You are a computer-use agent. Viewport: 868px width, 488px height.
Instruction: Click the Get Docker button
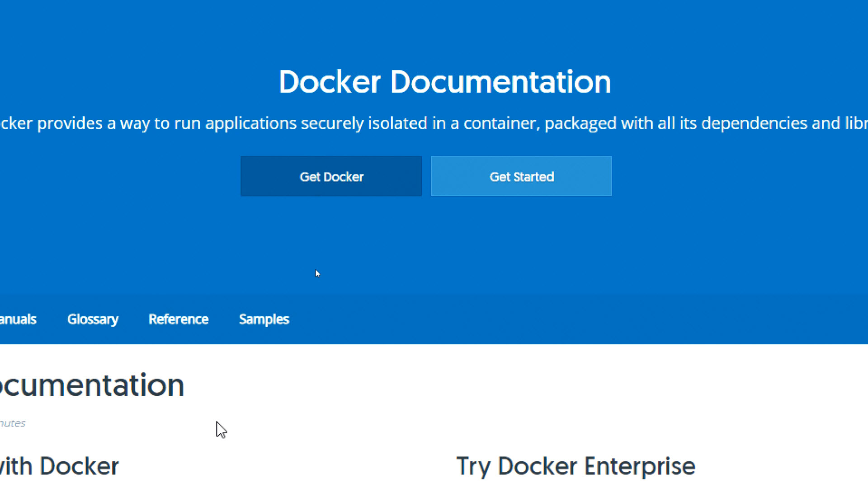coord(331,176)
